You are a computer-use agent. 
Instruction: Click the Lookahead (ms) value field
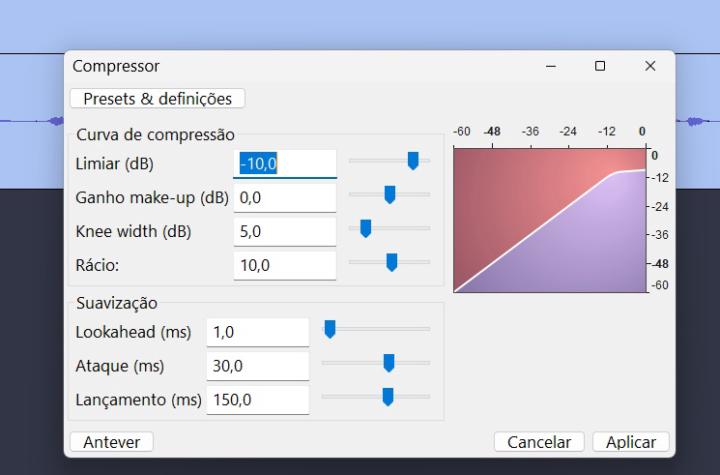point(258,332)
